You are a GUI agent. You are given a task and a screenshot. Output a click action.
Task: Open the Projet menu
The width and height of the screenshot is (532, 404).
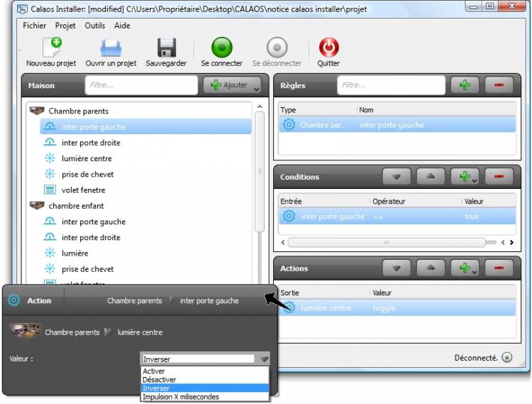pyautogui.click(x=65, y=26)
